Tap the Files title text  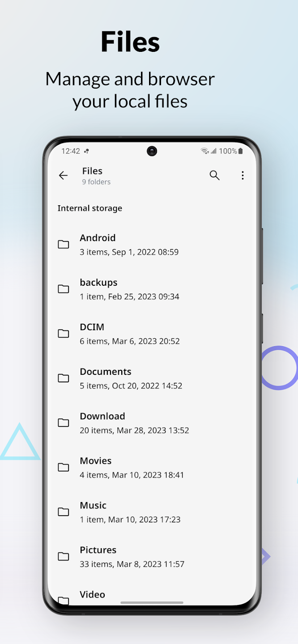tap(92, 171)
